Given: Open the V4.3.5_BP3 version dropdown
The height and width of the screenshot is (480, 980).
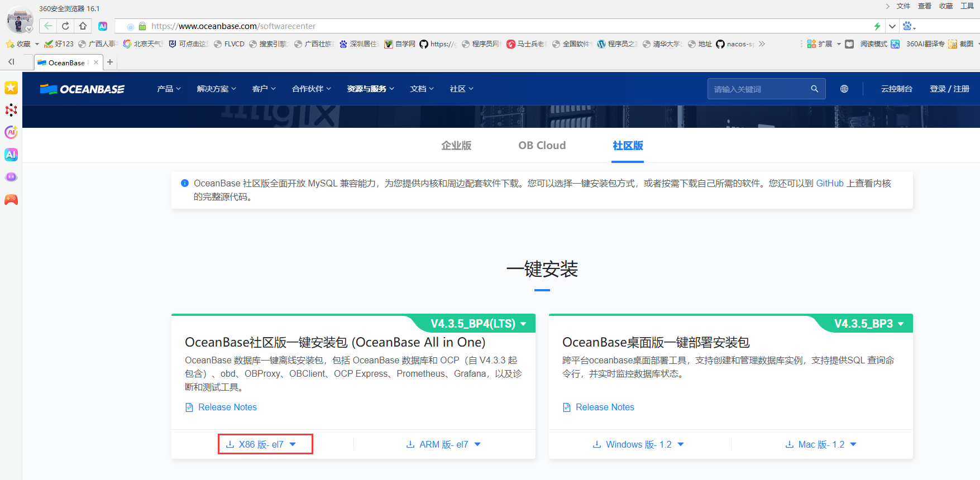Looking at the screenshot, I should coord(869,324).
